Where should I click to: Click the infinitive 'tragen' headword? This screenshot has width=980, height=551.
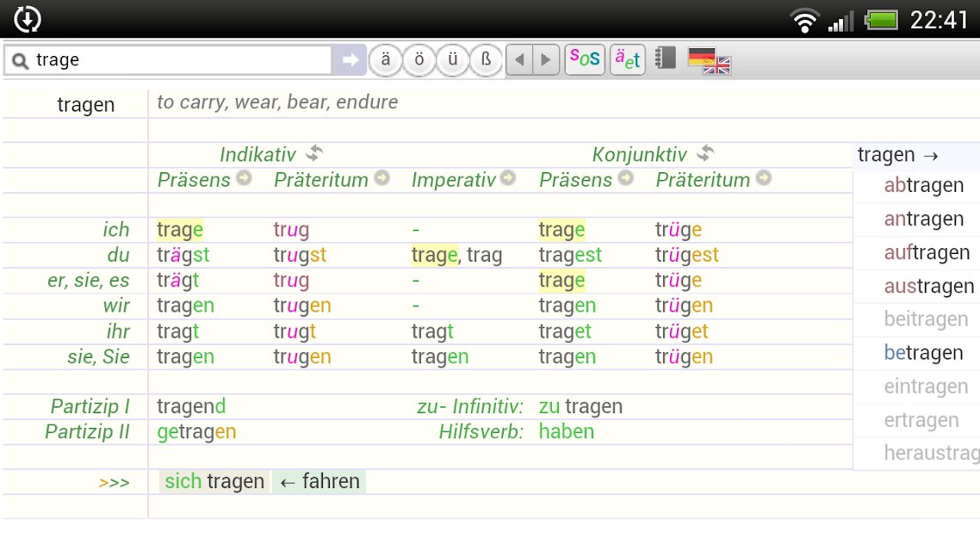pos(85,104)
